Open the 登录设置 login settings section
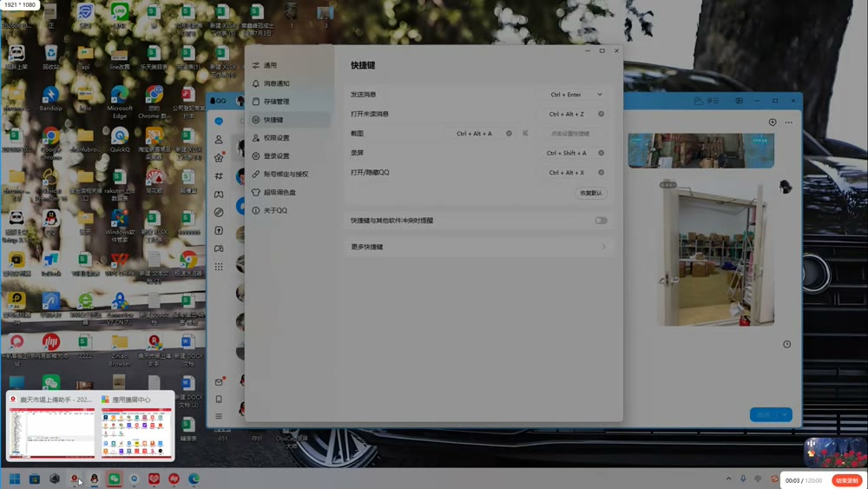The height and width of the screenshot is (489, 868). coord(289,156)
